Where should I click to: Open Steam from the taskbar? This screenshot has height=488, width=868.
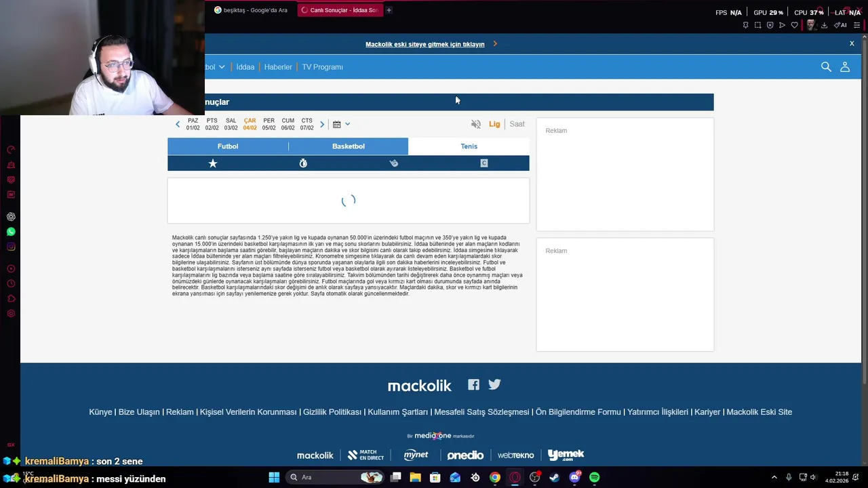pyautogui.click(x=555, y=477)
